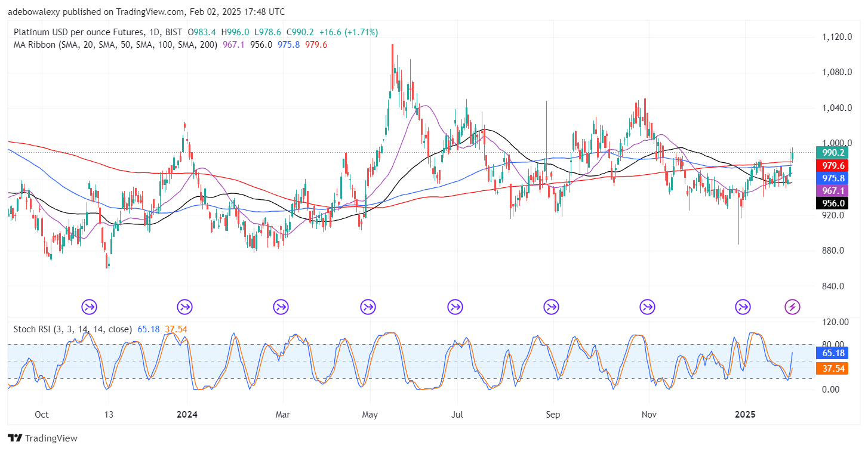This screenshot has width=868, height=451.
Task: Click the contract-roll marker icon near May
Action: coord(368,307)
